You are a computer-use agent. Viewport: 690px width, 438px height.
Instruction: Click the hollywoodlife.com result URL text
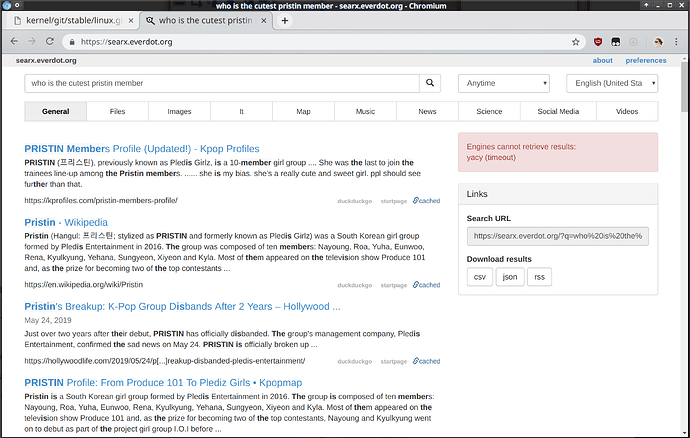click(165, 361)
